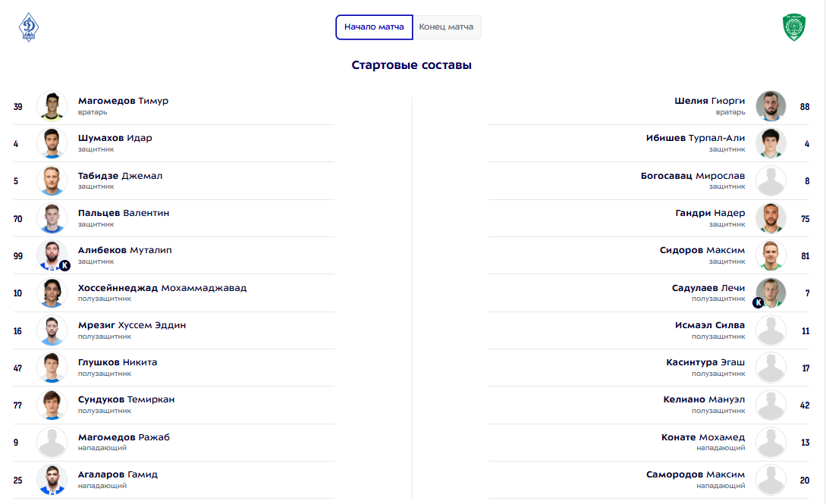Click placeholder avatar for Конате Мохамед
The image size is (826, 504).
point(771,443)
